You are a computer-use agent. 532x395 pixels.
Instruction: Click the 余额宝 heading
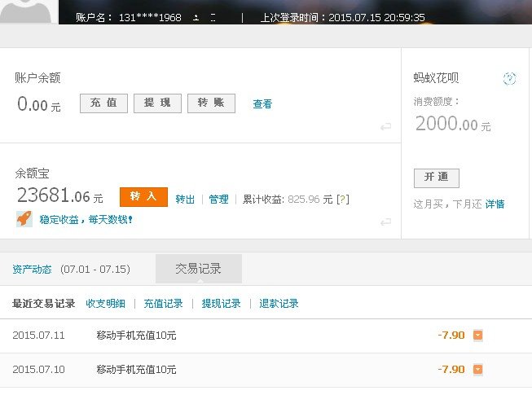(x=33, y=173)
